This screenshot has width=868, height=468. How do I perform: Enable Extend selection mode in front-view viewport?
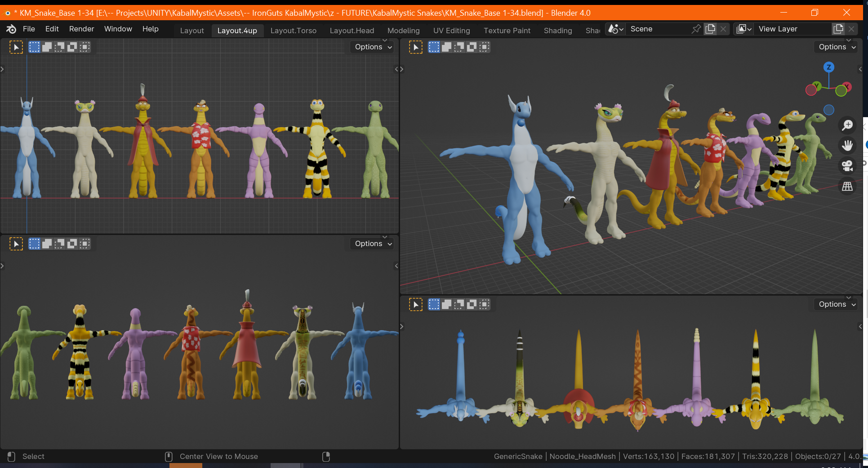pyautogui.click(x=47, y=47)
